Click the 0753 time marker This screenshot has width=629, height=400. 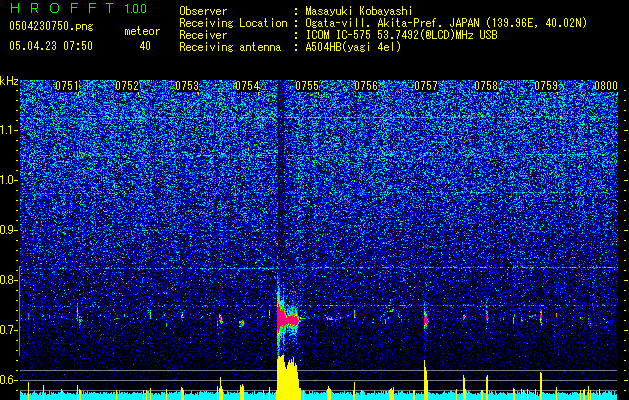point(187,85)
